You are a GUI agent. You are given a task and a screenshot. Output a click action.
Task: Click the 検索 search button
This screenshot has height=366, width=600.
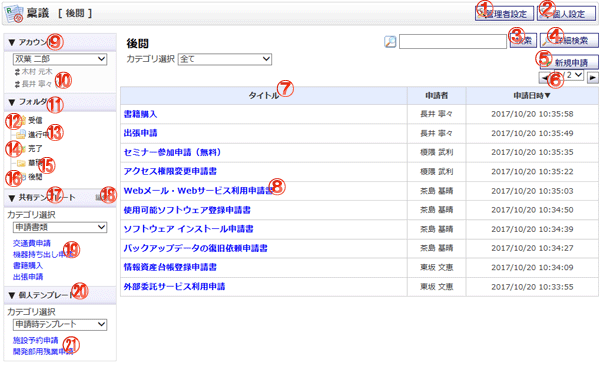point(523,40)
